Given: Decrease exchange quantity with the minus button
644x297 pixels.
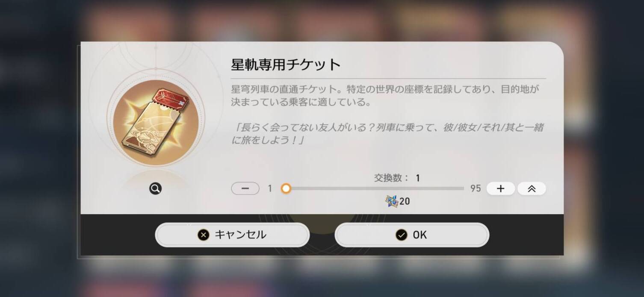Looking at the screenshot, I should [245, 188].
